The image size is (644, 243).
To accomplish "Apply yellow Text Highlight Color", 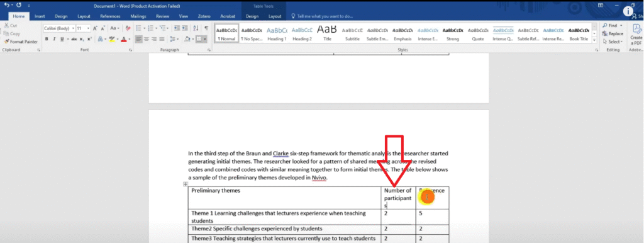I will coord(111,39).
